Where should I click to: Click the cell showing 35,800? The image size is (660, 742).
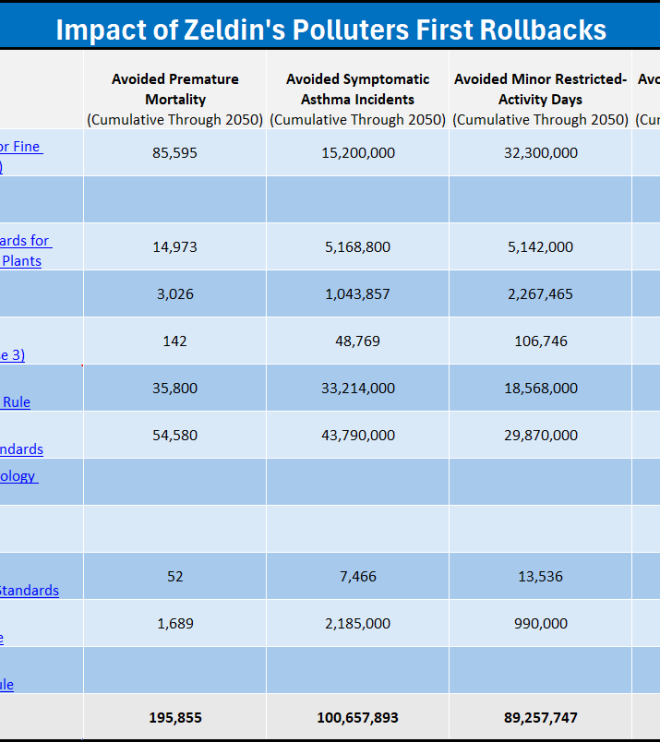(x=175, y=388)
